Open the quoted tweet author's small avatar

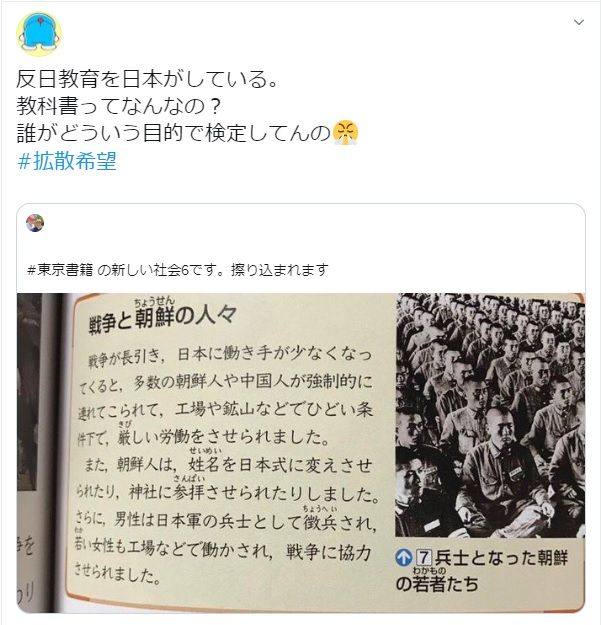(35, 223)
